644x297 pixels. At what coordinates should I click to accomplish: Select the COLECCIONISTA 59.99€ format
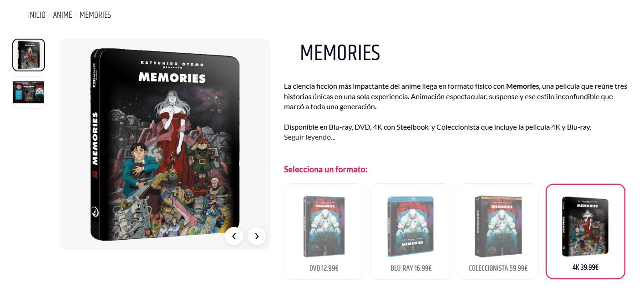pyautogui.click(x=498, y=268)
